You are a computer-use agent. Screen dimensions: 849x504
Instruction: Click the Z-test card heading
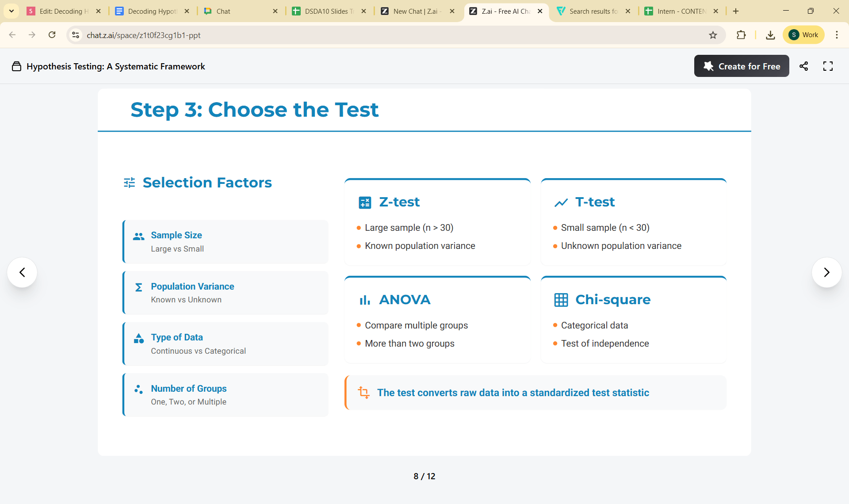(x=399, y=202)
